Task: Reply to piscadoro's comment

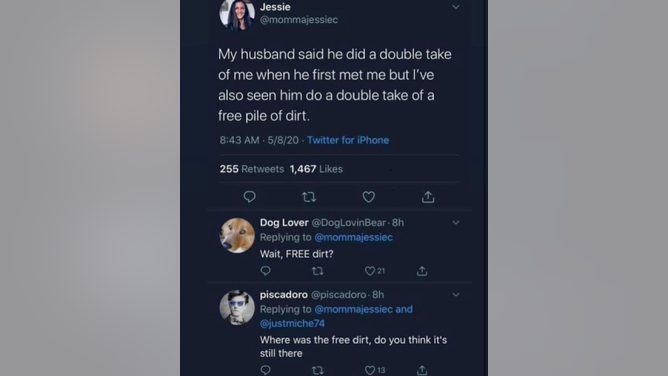Action: point(265,370)
